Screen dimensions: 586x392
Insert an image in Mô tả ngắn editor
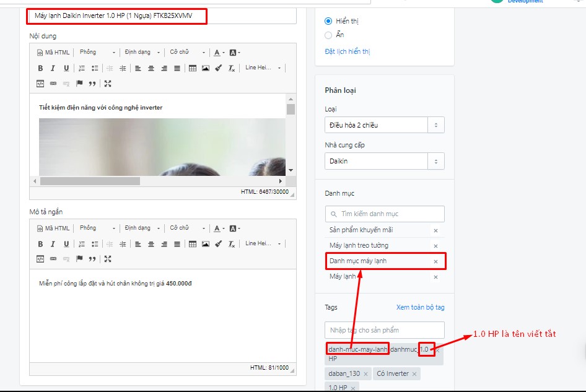(x=206, y=244)
